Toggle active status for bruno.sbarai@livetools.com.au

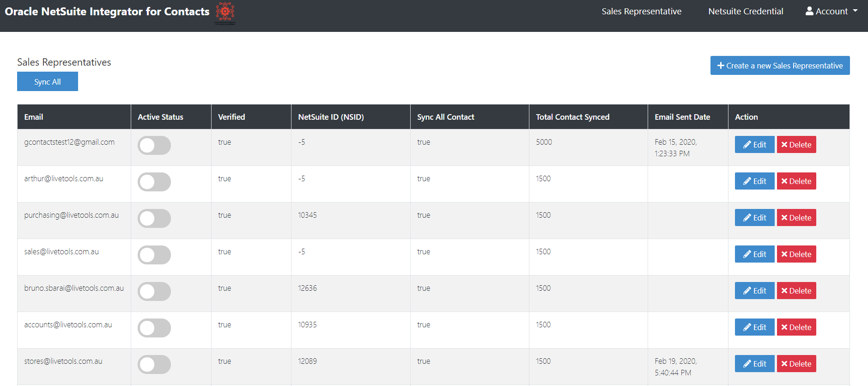click(154, 291)
